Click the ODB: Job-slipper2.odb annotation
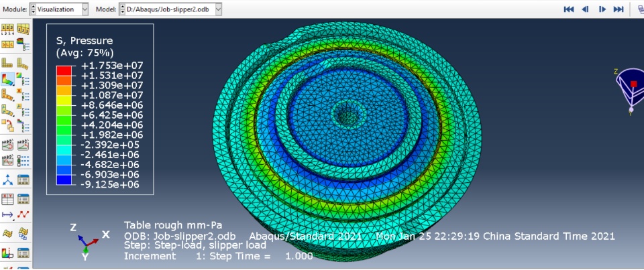The width and height of the screenshot is (644, 270). pyautogui.click(x=180, y=236)
